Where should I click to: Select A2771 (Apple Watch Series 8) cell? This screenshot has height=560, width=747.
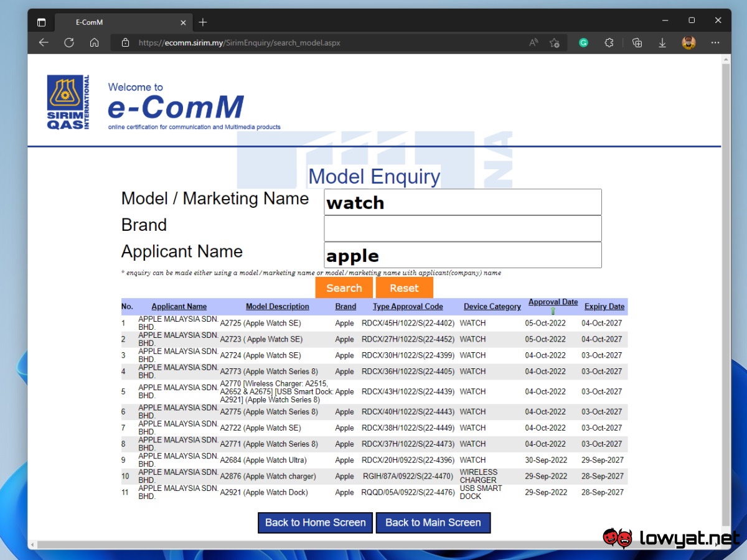click(x=269, y=444)
